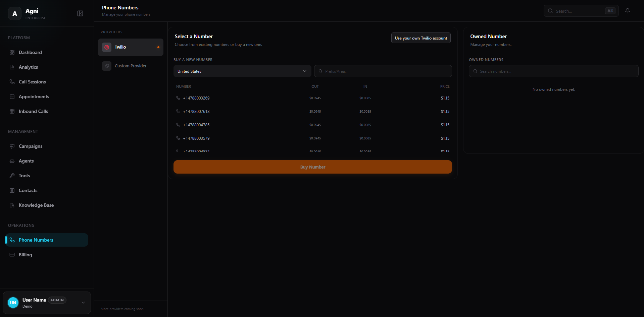Image resolution: width=644 pixels, height=317 pixels.
Task: Click the Twilio provider logo icon
Action: point(107,47)
